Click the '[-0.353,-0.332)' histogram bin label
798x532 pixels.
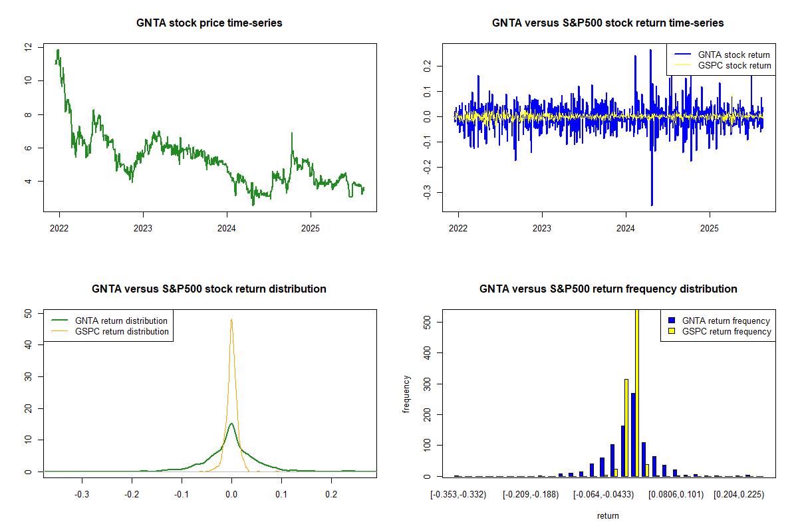pos(458,495)
